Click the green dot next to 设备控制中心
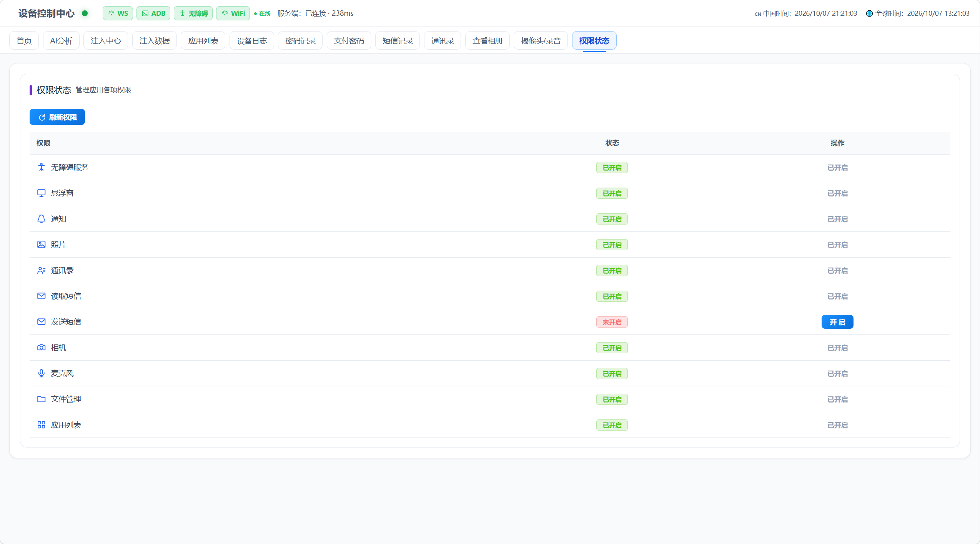The height and width of the screenshot is (544, 980). pyautogui.click(x=85, y=13)
